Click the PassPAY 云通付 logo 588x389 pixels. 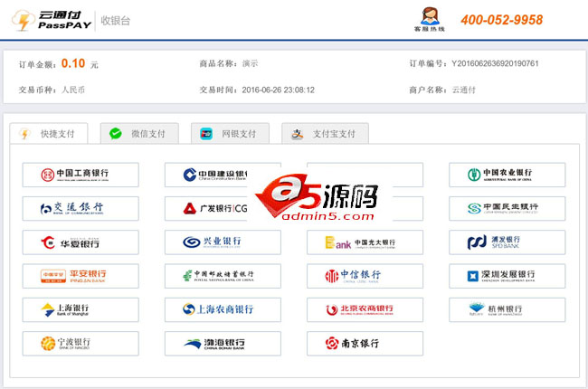pos(52,20)
